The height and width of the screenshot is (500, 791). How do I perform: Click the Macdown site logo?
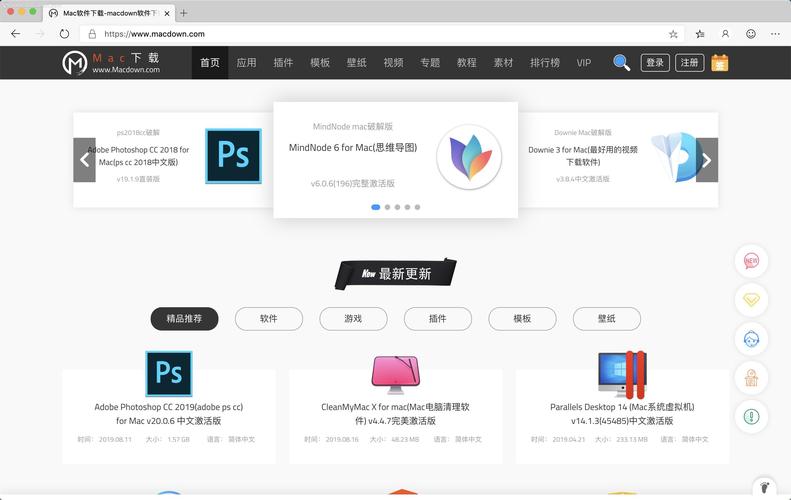[x=111, y=63]
